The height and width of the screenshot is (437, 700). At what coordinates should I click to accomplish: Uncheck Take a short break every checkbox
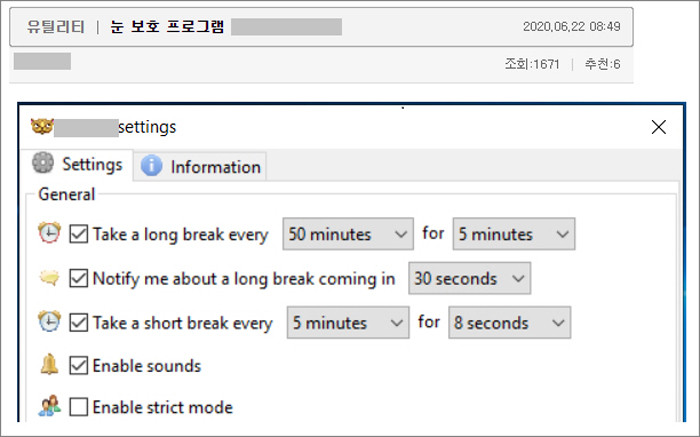click(79, 323)
